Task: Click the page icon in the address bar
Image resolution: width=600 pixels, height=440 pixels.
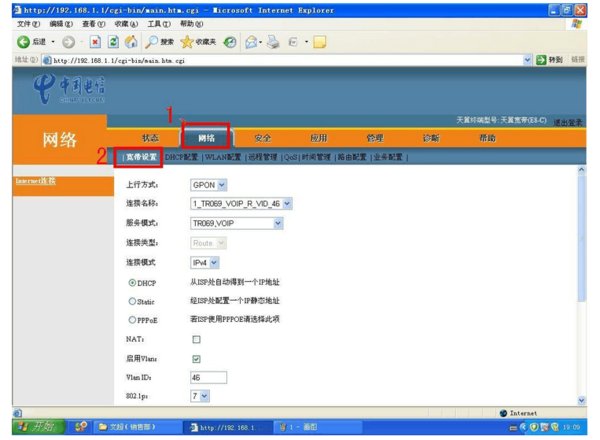Action: (47, 60)
